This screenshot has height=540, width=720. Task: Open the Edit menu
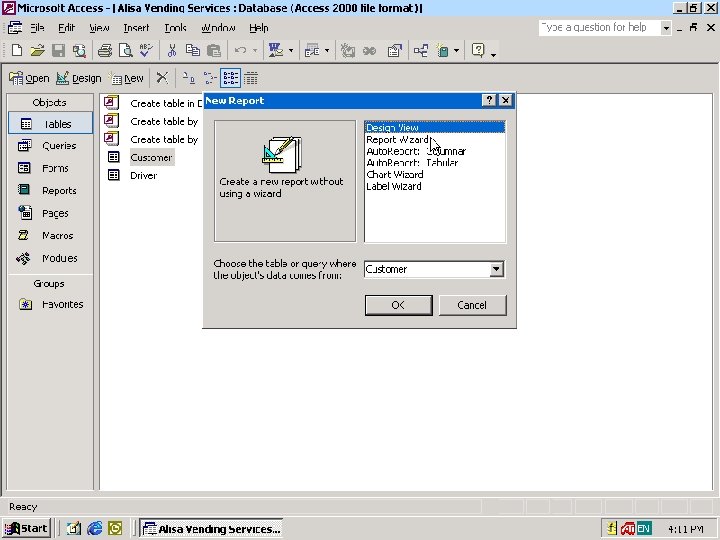pyautogui.click(x=67, y=28)
